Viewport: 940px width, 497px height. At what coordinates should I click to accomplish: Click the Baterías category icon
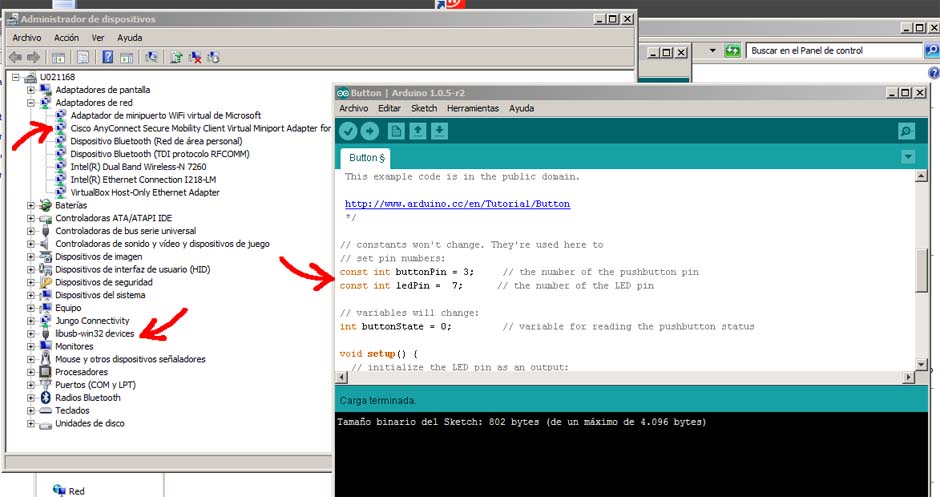46,205
